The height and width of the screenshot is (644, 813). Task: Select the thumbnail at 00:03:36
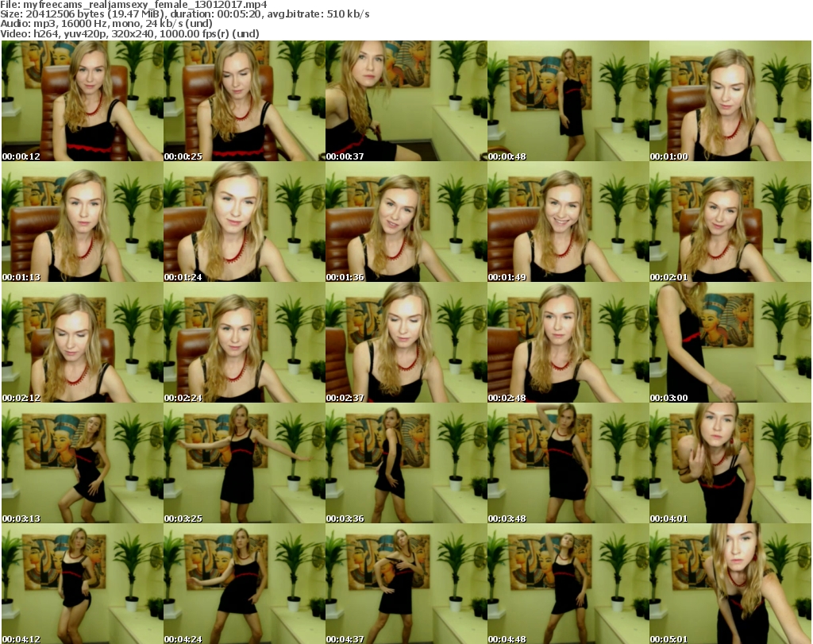406,463
